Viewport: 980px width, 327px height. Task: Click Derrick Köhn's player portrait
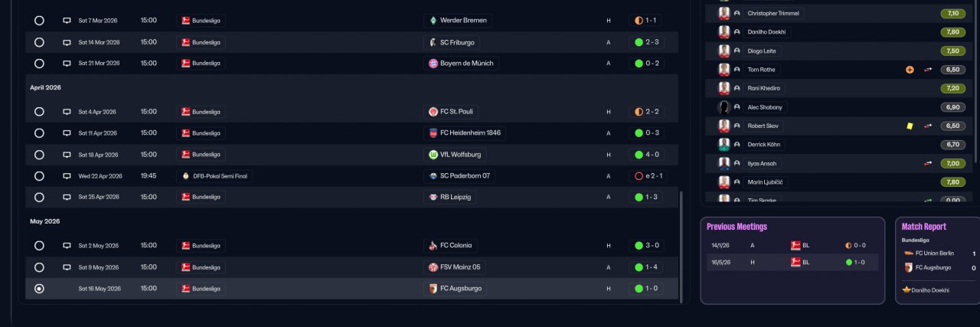[x=724, y=145]
